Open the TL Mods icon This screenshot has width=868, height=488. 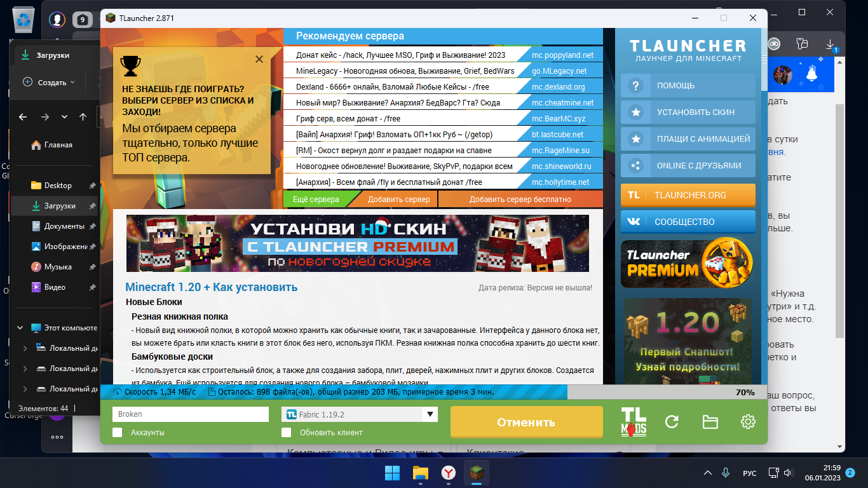[x=634, y=421]
